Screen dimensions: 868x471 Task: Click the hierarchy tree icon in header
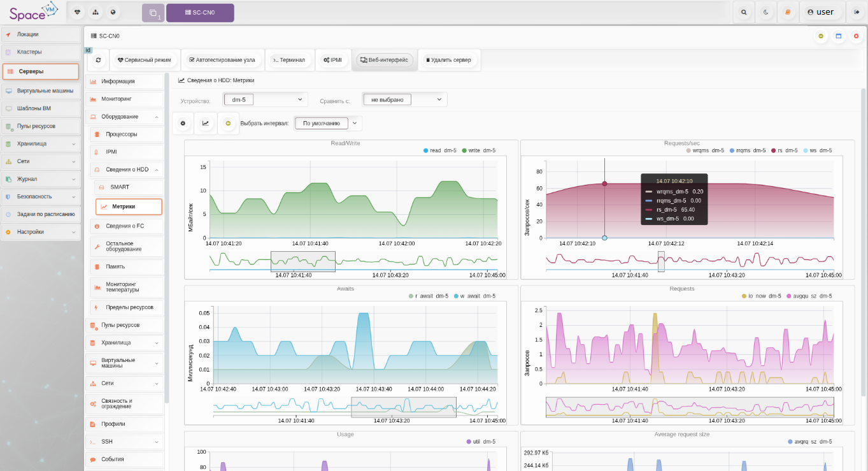point(96,12)
